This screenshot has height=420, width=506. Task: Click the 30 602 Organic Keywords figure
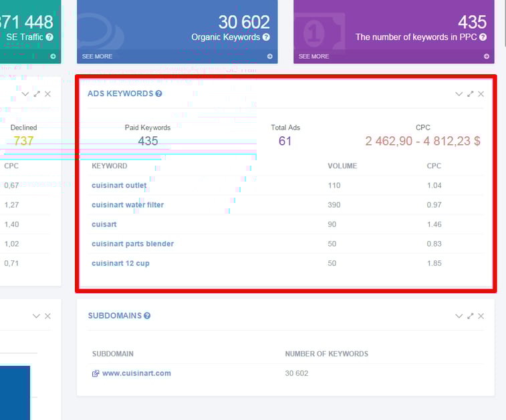pyautogui.click(x=244, y=22)
